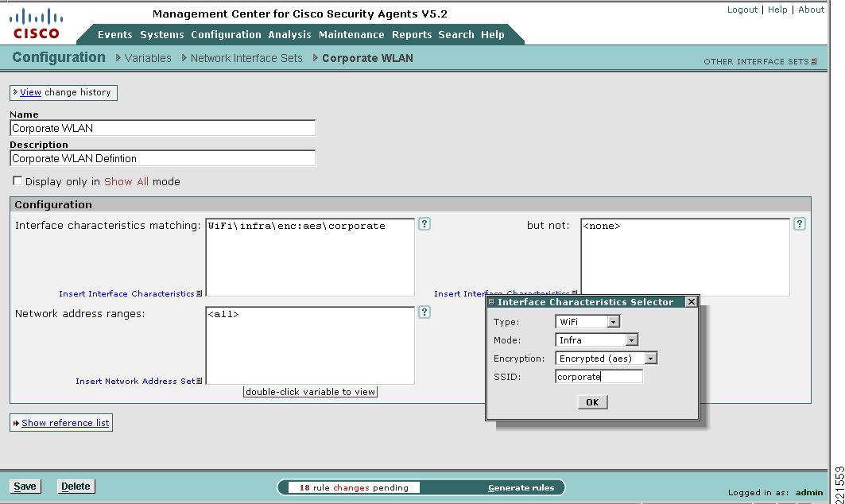The image size is (845, 504).
Task: Open help for Interface characteristics matching
Action: pos(424,223)
